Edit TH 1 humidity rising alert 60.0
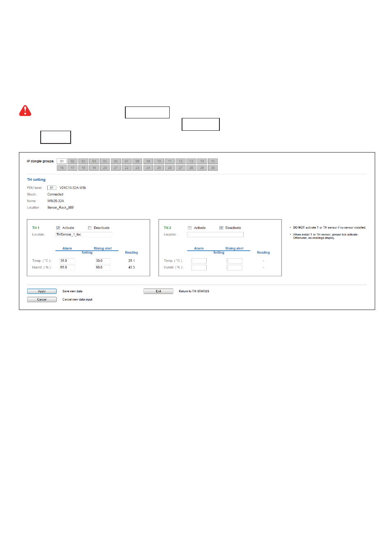 [103, 267]
